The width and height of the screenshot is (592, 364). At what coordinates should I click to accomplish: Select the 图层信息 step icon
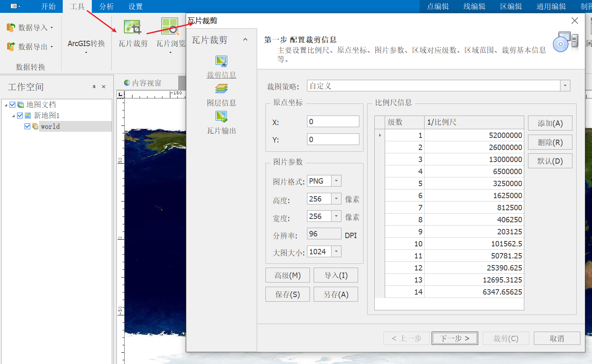pos(221,89)
